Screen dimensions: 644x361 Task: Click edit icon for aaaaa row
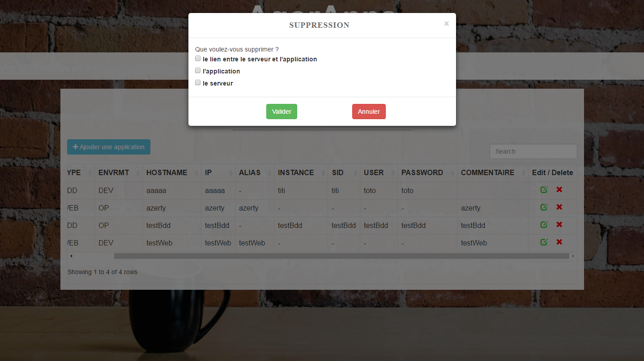point(544,190)
